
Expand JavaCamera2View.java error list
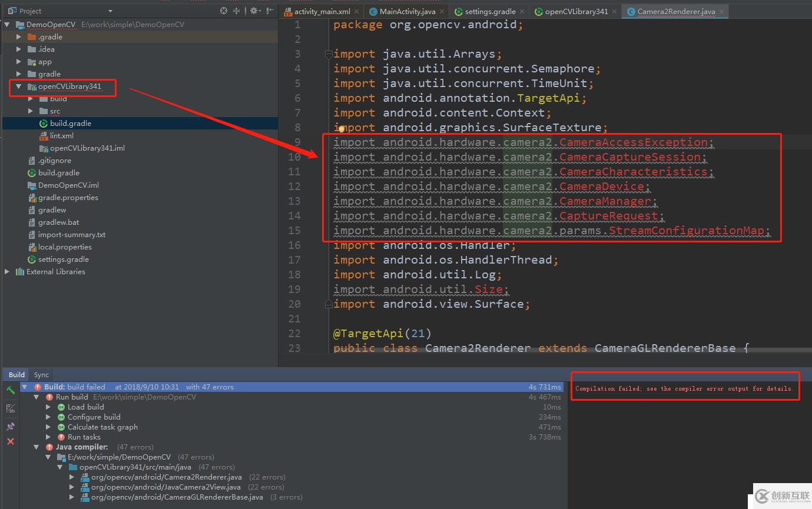click(72, 487)
